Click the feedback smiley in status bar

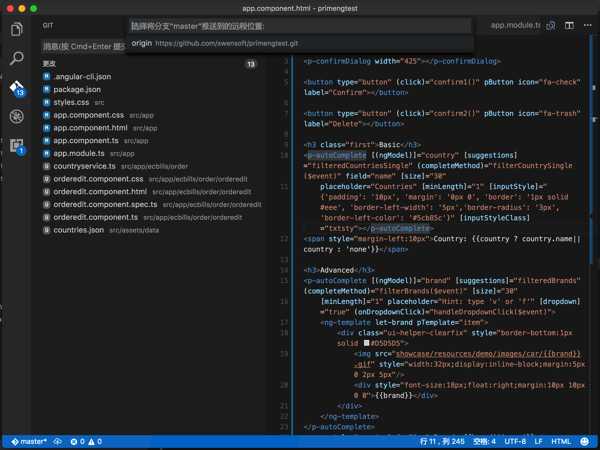[585, 442]
